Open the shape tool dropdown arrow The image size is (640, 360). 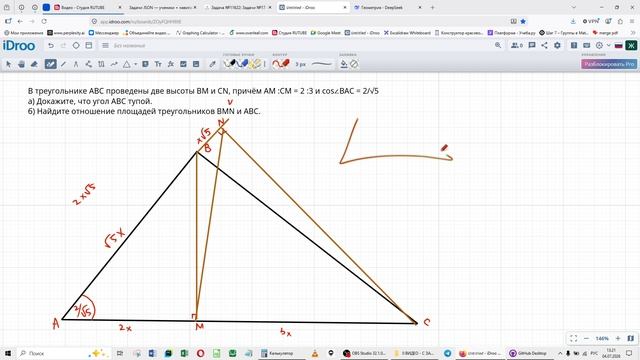136,64
